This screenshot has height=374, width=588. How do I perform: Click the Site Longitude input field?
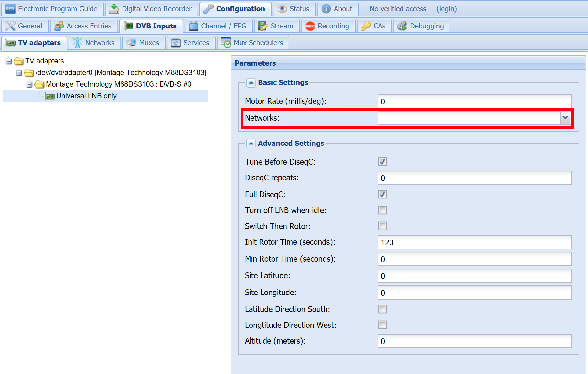tap(474, 293)
